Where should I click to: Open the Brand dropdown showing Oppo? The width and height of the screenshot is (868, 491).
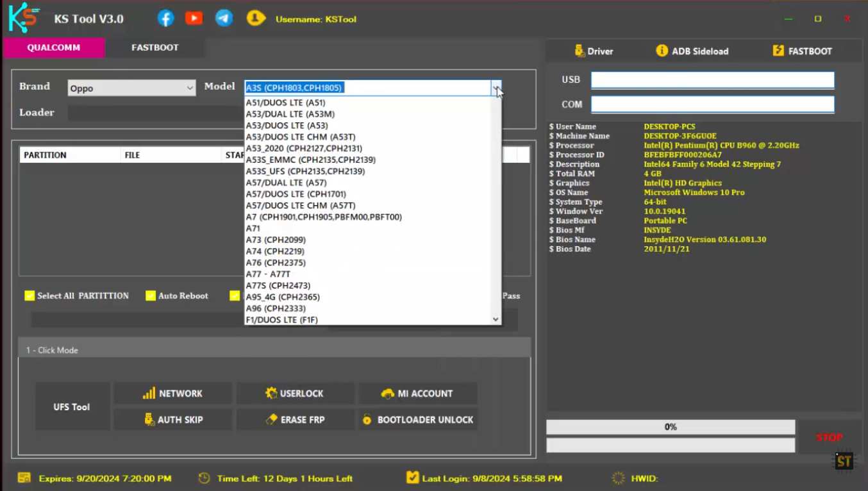click(x=131, y=88)
